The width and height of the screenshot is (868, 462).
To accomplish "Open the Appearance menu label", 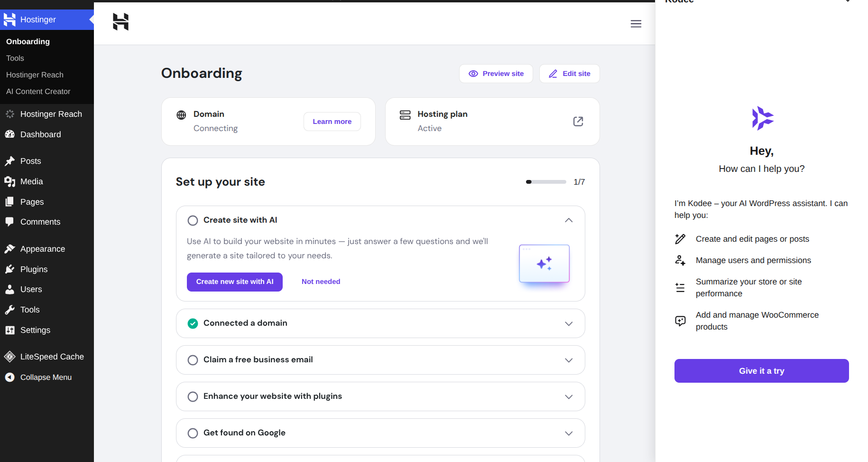I will [43, 249].
